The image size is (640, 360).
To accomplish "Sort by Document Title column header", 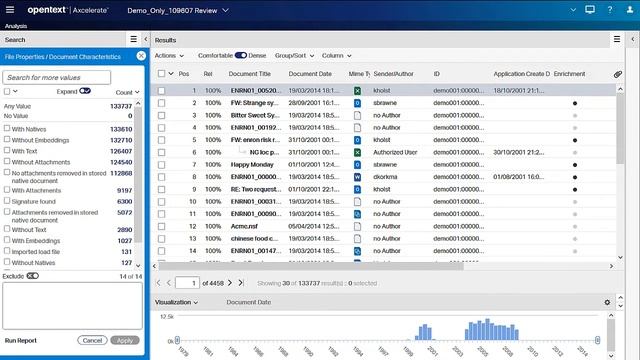I will [x=249, y=74].
